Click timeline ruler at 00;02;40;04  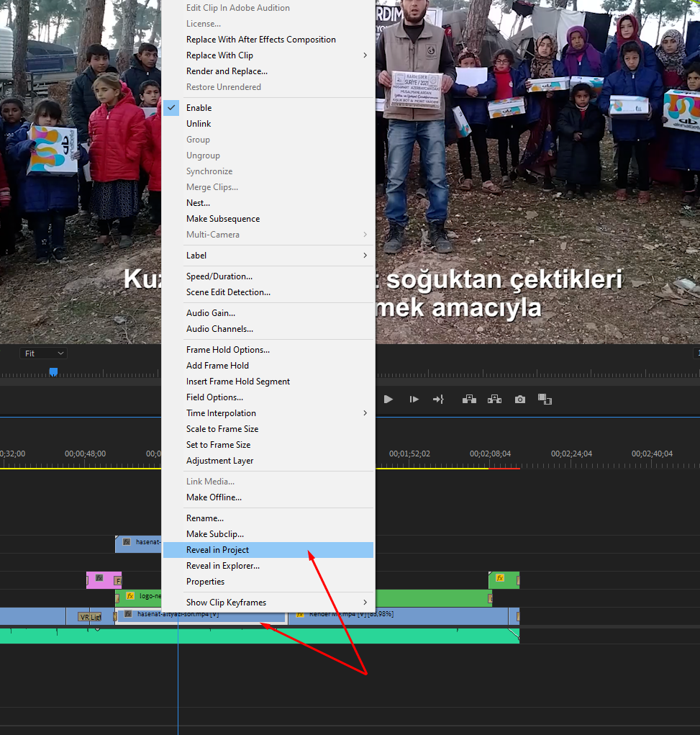tap(653, 454)
